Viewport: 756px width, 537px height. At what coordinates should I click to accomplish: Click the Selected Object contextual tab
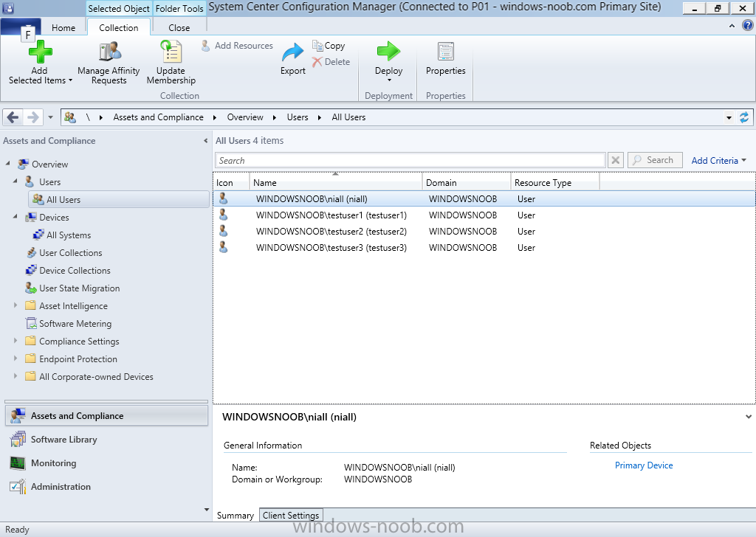(119, 9)
